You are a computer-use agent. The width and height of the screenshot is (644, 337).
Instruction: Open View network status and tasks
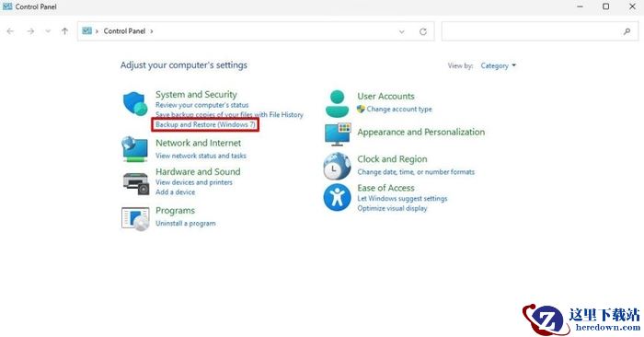click(201, 156)
